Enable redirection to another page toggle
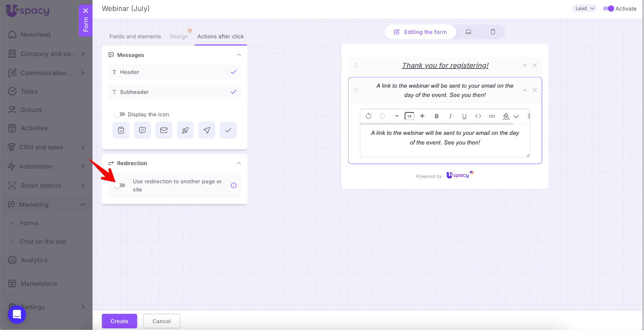644x330 pixels. [x=120, y=186]
